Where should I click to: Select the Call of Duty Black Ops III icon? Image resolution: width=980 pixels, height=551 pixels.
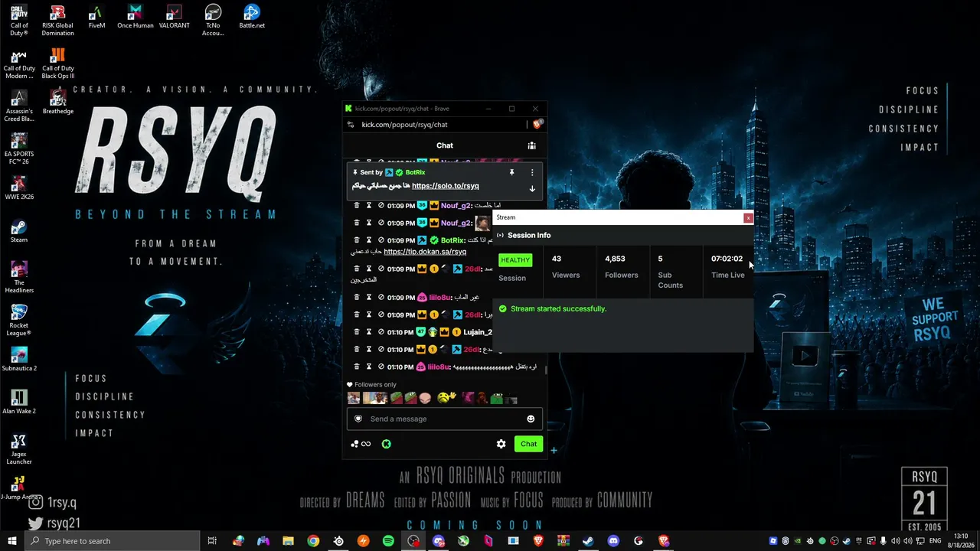click(x=57, y=64)
